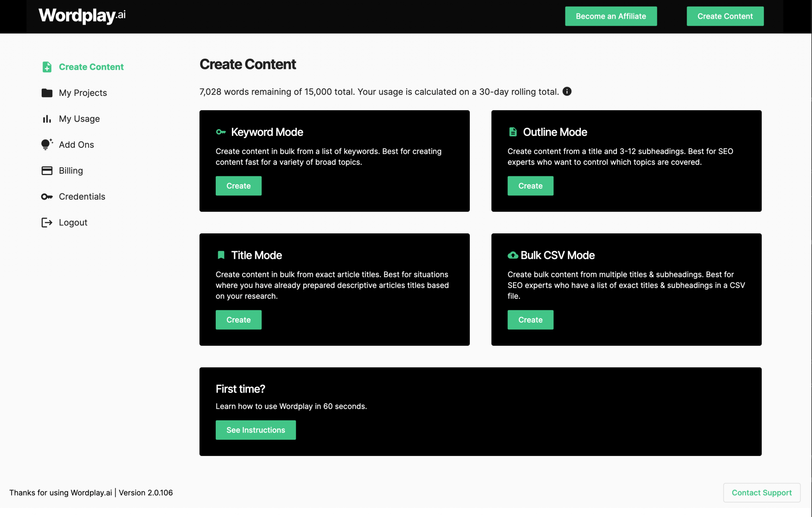Click the Title Mode bookmark icon
This screenshot has height=517, width=812.
[221, 255]
